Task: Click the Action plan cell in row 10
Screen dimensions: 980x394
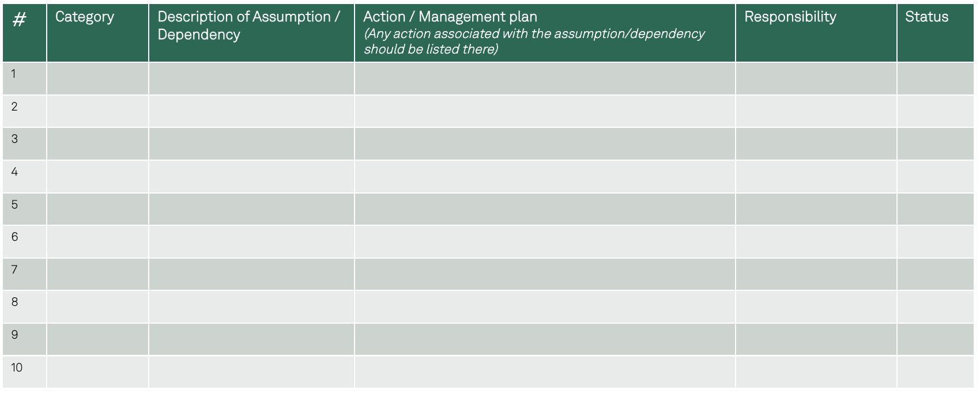Action: [x=544, y=372]
